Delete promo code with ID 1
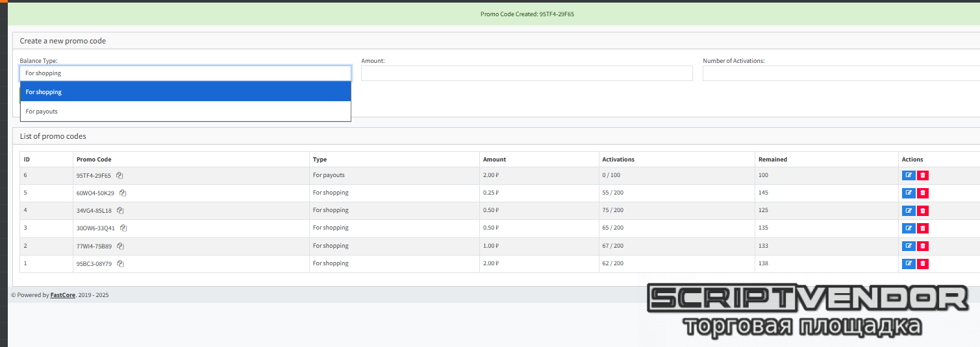 point(922,264)
